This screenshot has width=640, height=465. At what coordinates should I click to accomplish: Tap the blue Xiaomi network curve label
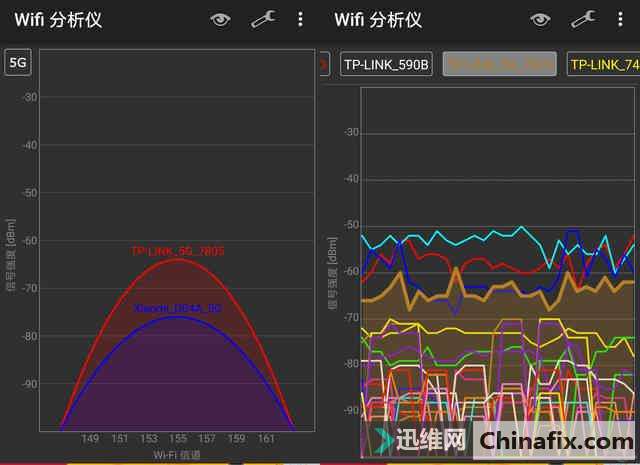point(177,309)
